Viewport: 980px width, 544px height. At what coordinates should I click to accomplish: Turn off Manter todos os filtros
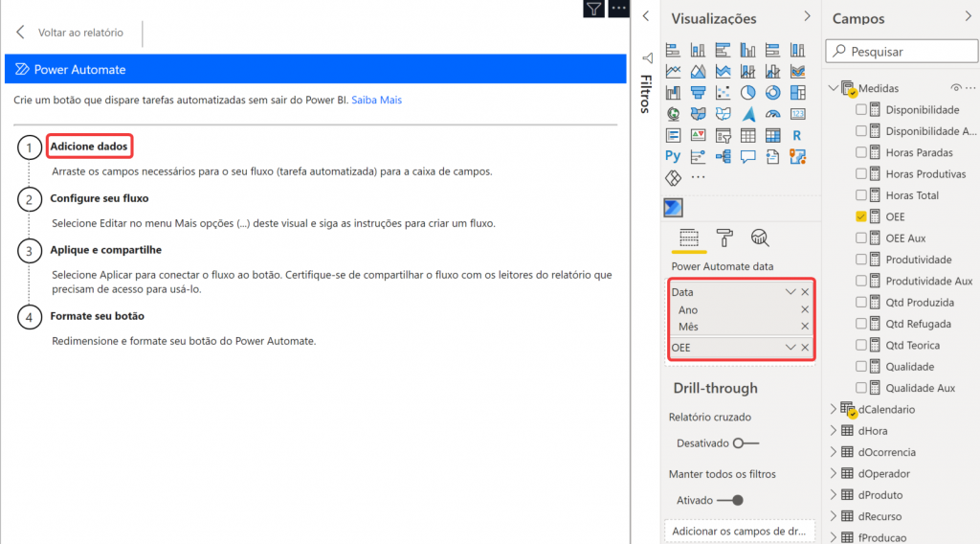(730, 500)
